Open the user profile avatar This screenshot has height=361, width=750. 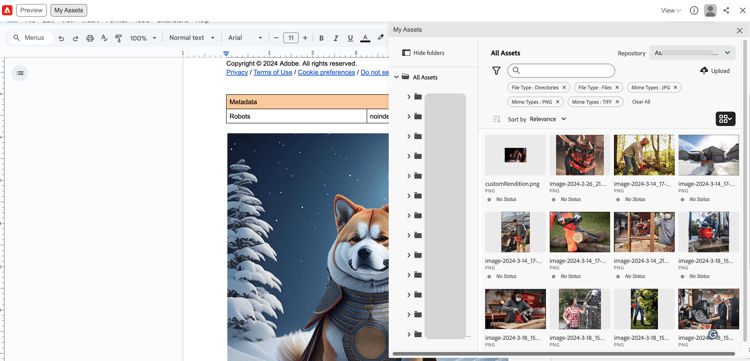(x=710, y=11)
